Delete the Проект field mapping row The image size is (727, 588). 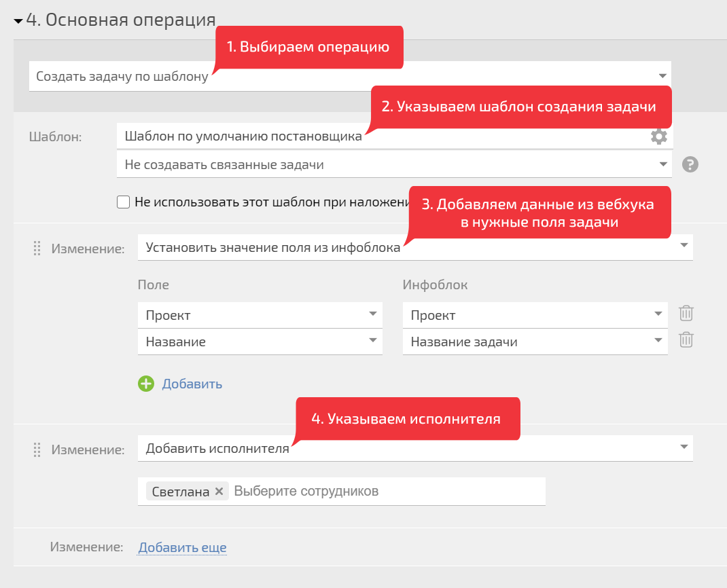[686, 314]
